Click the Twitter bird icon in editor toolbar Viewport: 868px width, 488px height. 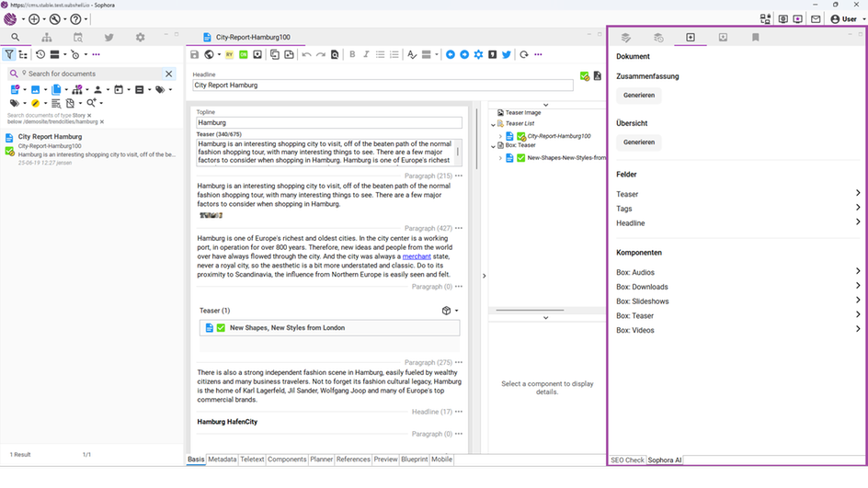point(506,54)
